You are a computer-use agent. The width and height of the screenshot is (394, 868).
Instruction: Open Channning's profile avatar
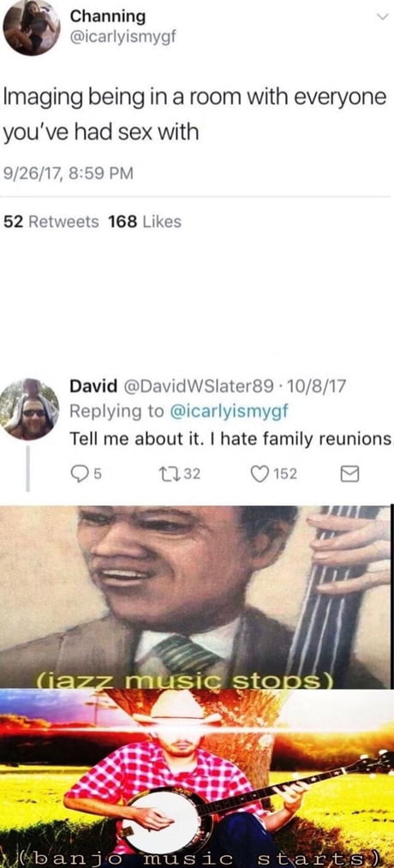click(31, 27)
